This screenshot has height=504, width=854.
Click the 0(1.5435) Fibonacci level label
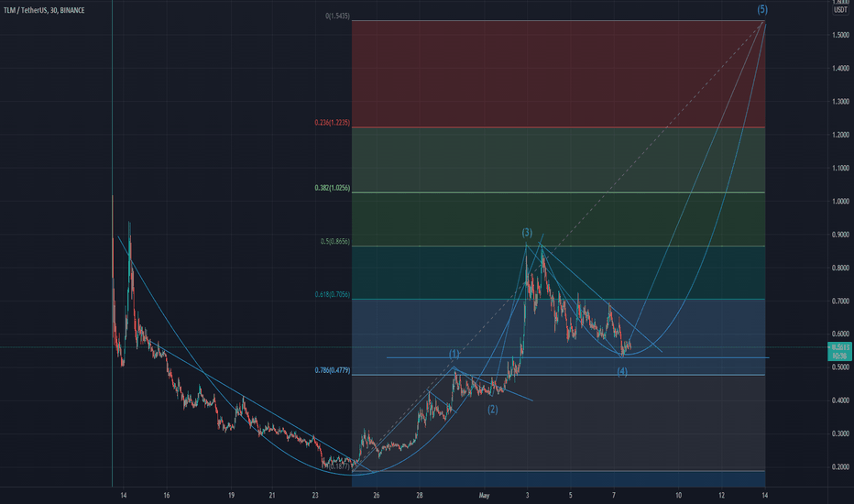click(337, 16)
